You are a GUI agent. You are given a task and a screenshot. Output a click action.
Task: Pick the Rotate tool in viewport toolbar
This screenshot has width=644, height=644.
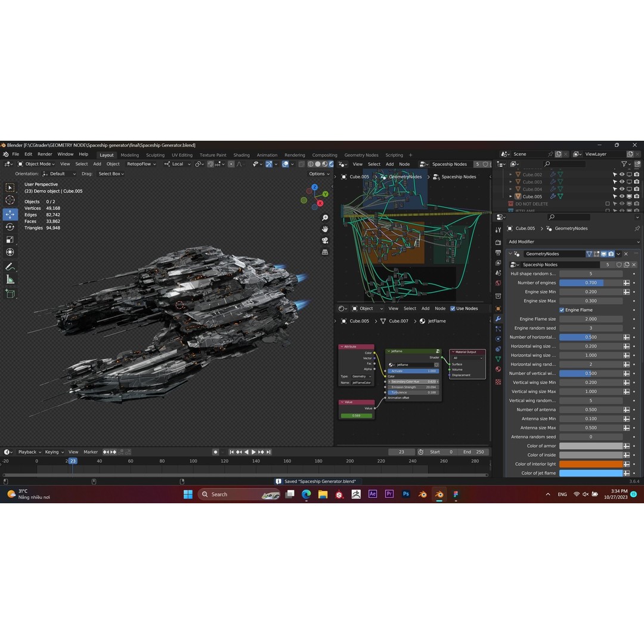(10, 227)
